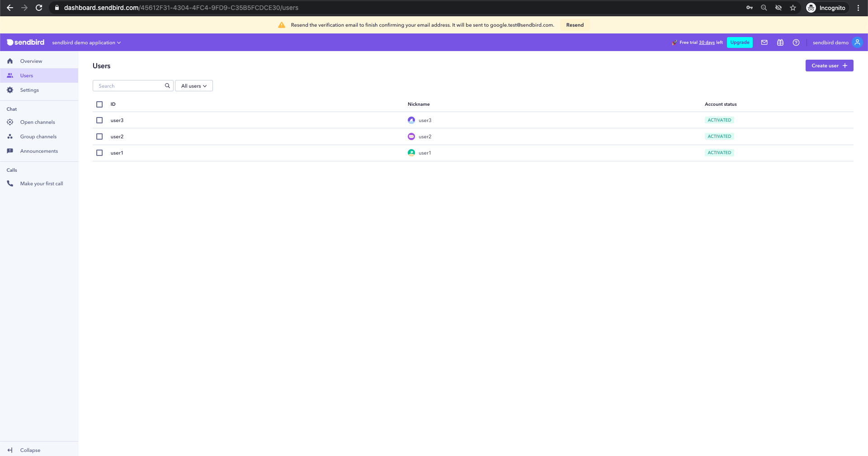Click the help question mark icon
This screenshot has width=868, height=456.
[x=796, y=42]
